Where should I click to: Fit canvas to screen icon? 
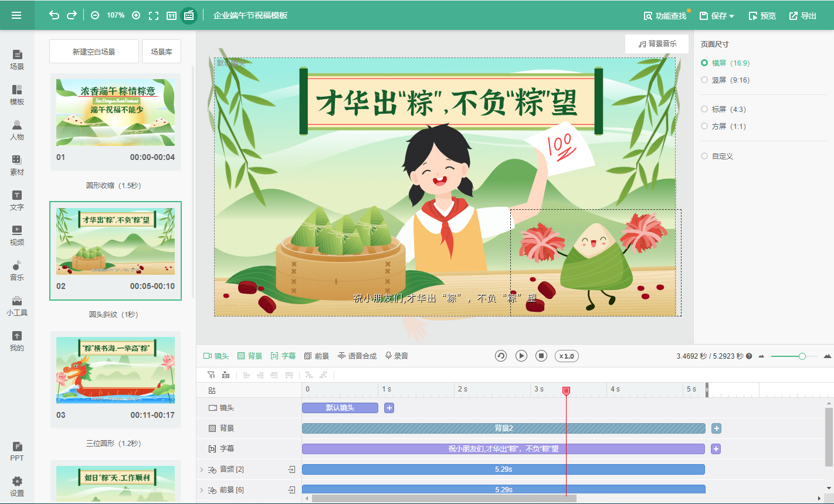click(x=154, y=15)
